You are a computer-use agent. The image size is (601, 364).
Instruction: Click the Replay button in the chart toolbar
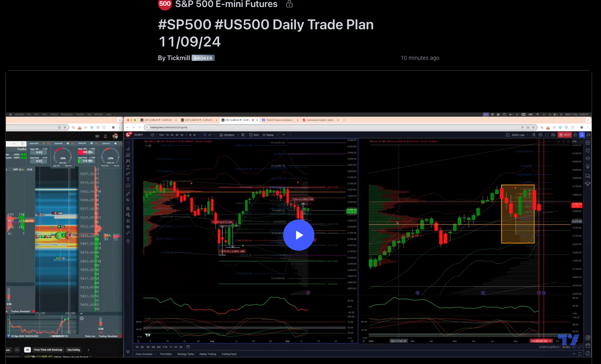tap(268, 135)
